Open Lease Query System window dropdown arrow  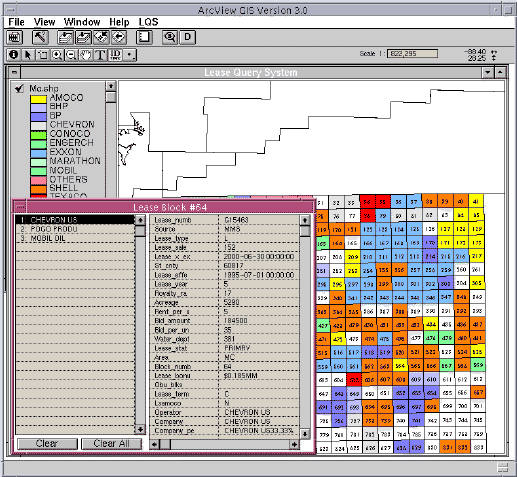[x=488, y=72]
